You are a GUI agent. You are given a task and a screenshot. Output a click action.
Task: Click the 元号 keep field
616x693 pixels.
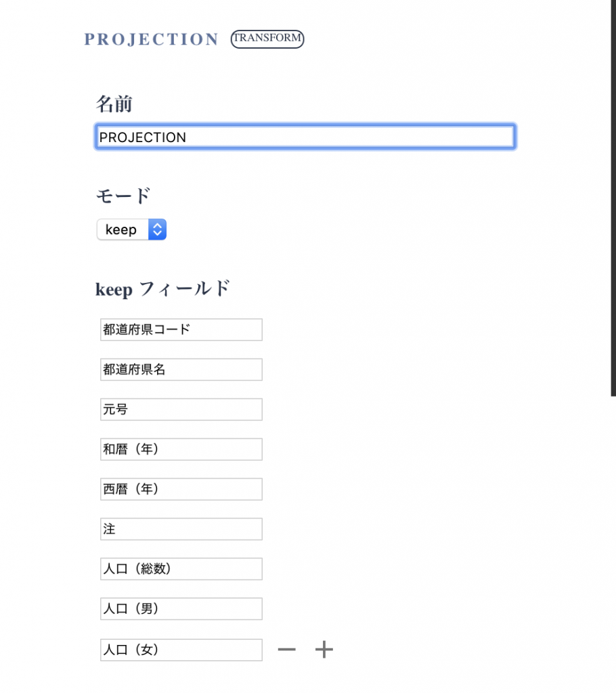(181, 409)
